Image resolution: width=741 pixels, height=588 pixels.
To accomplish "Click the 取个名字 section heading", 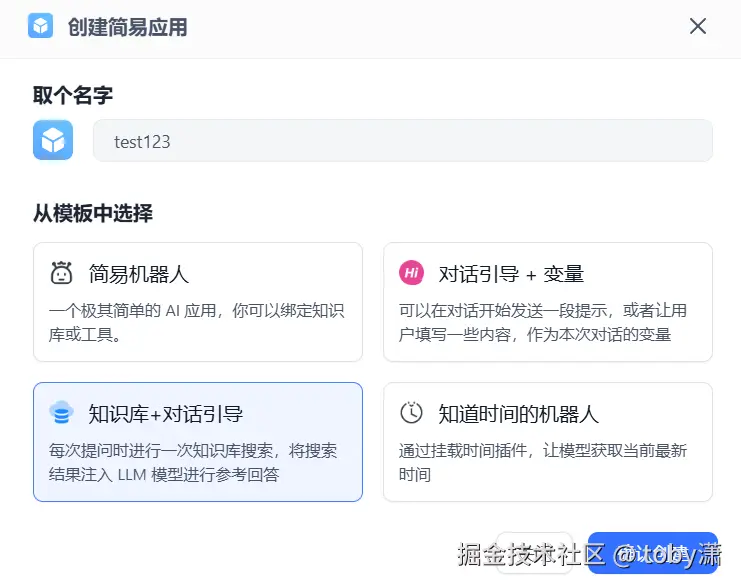I will pos(73,96).
